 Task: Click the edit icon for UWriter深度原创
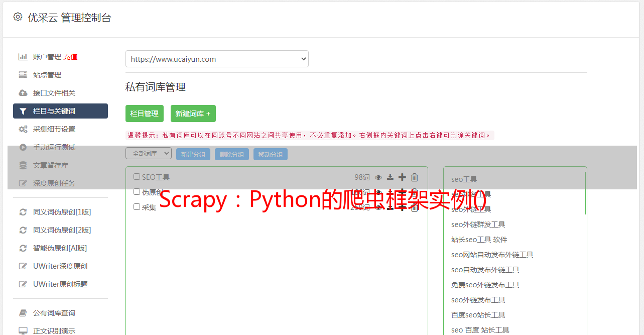tap(23, 266)
